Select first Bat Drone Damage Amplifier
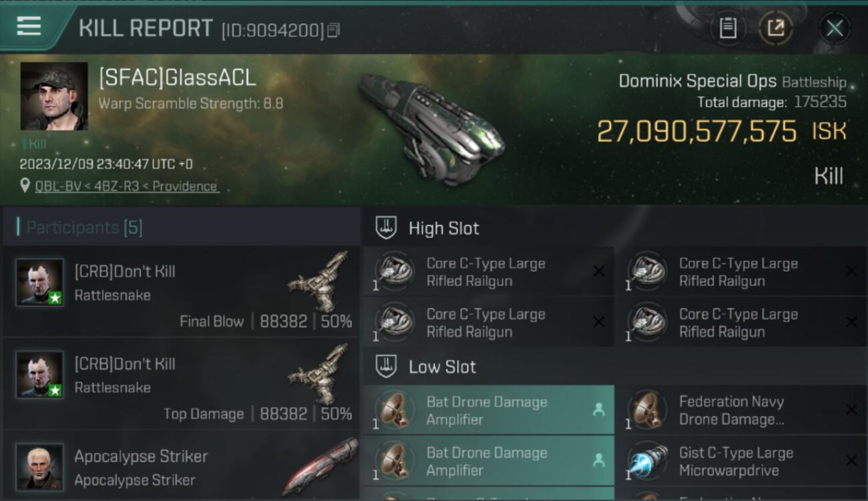The height and width of the screenshot is (501, 868). click(489, 410)
